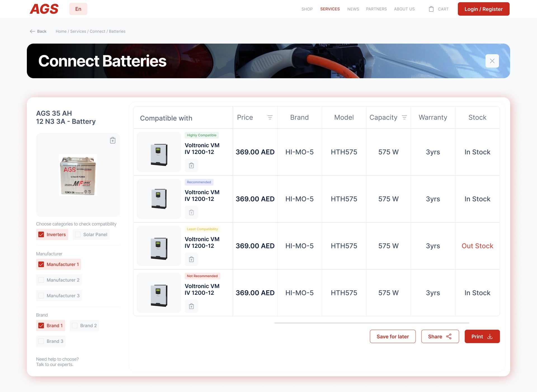
Task: Click add icon under Recommended inverter
Action: (191, 212)
